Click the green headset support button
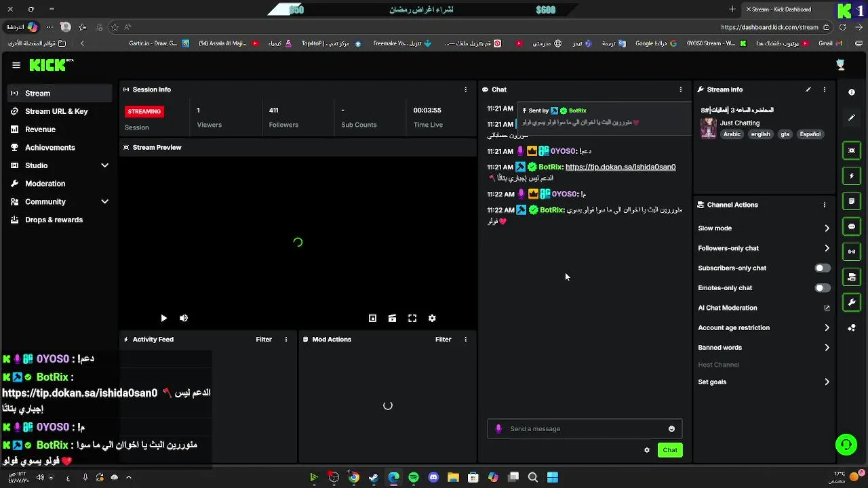Image resolution: width=868 pixels, height=488 pixels. 846,445
